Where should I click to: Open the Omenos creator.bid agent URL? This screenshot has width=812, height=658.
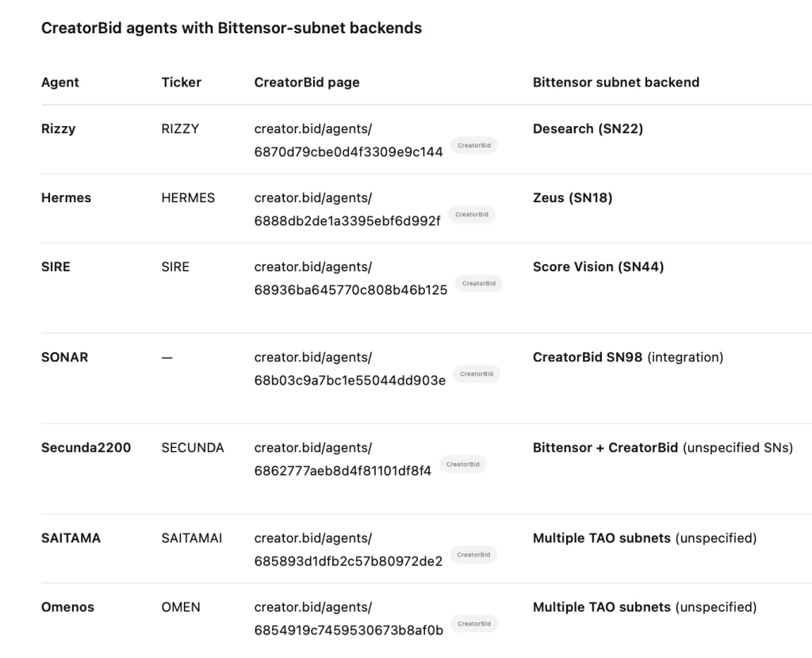click(348, 618)
